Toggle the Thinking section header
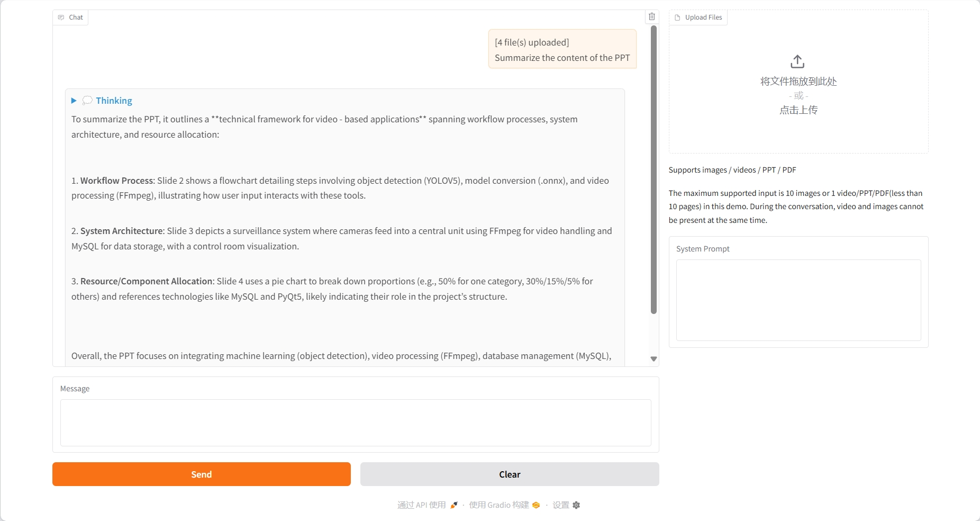 tap(114, 101)
